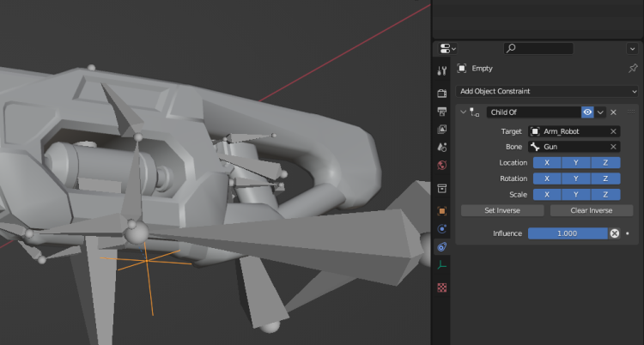Click the Influence slider
This screenshot has height=345, width=644.
(568, 233)
